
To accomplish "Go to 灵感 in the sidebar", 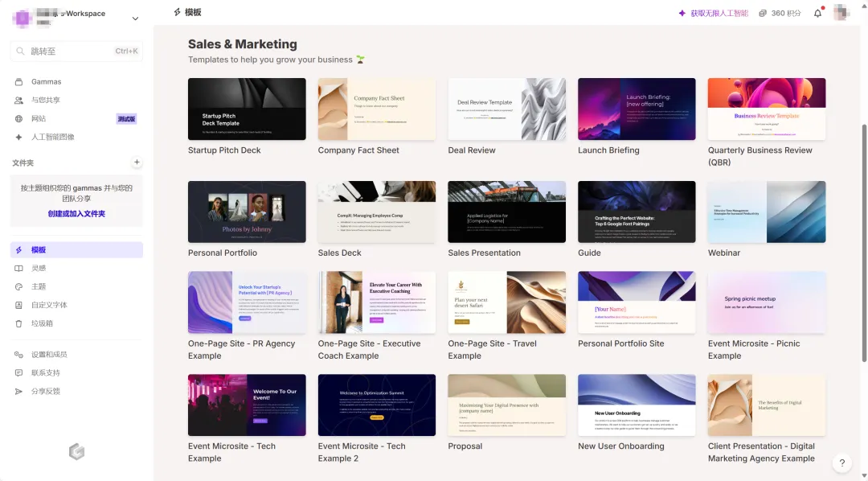I will [x=39, y=269].
